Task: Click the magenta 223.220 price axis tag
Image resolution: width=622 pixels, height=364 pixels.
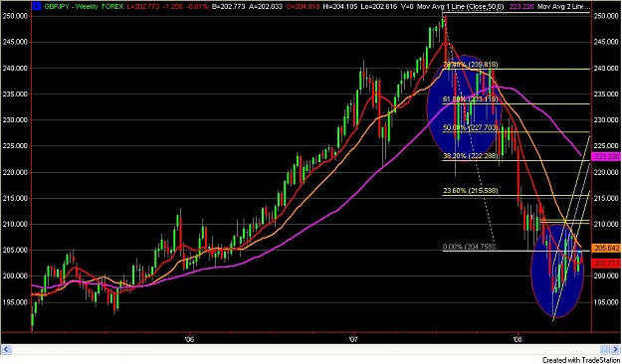Action: tap(606, 156)
